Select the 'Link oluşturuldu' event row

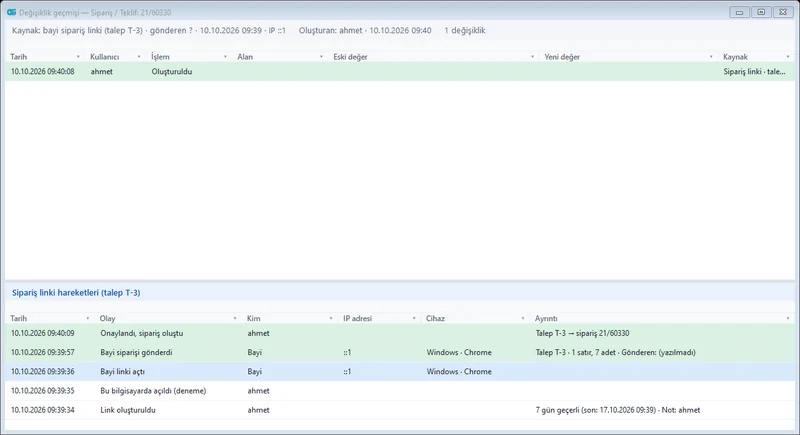point(400,410)
